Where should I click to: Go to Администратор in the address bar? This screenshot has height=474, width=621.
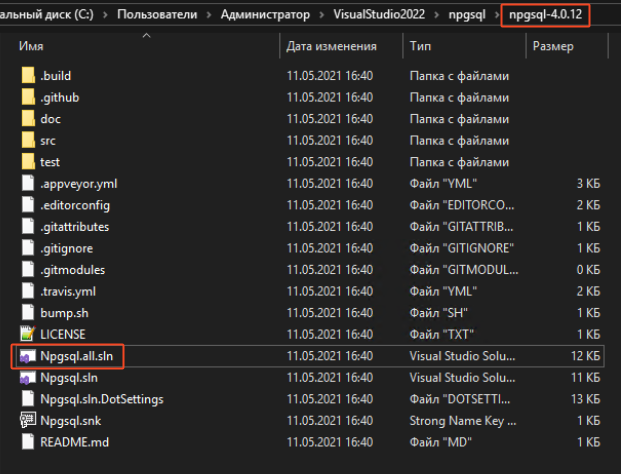[265, 15]
